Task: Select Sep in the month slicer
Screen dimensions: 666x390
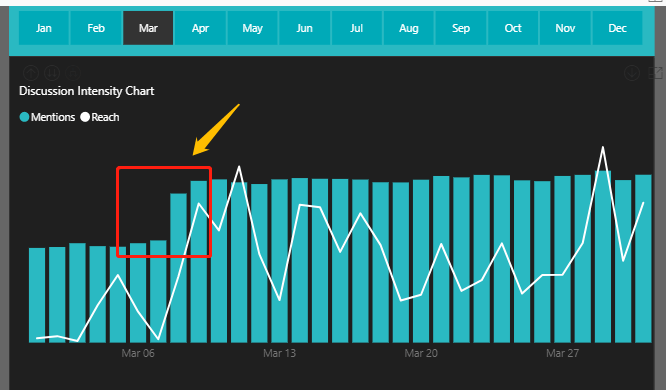Action: [x=461, y=28]
